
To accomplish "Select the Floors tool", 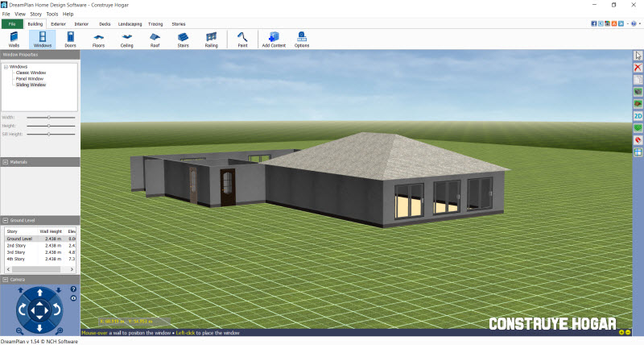I will [98, 39].
